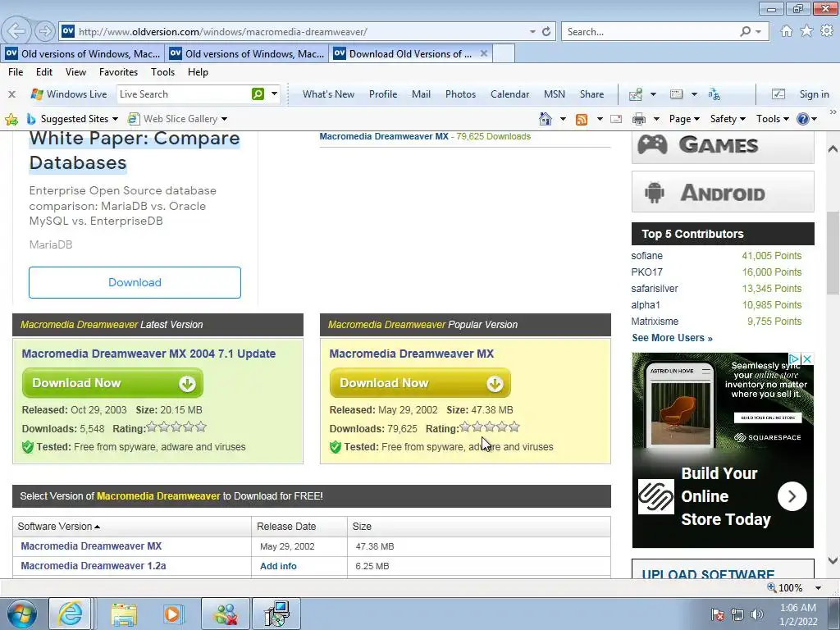840x630 pixels.
Task: Close the Download Old Versions tab
Action: tap(484, 53)
